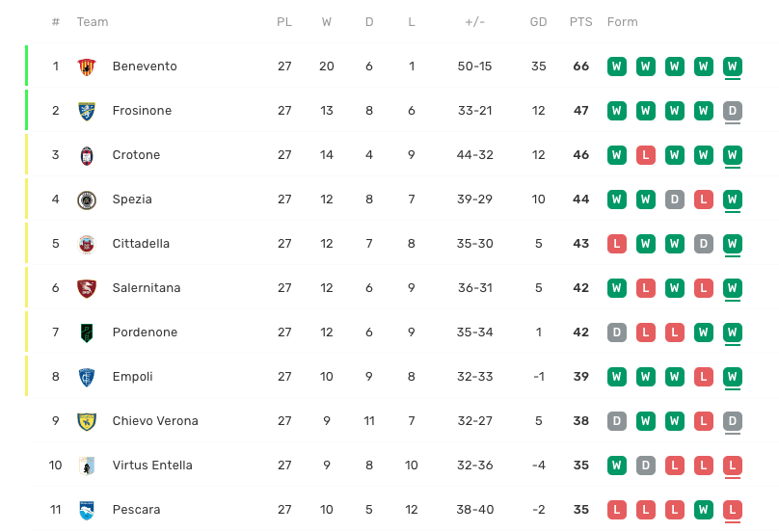This screenshot has width=779, height=532.
Task: Click the Benevento club crest icon
Action: point(87,66)
